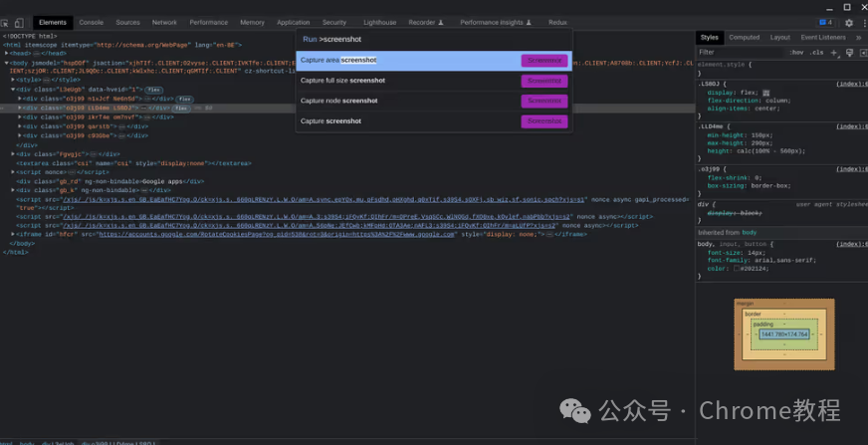Toggle the device toolbar icon
Viewport: 868px width, 445px height.
tap(19, 23)
